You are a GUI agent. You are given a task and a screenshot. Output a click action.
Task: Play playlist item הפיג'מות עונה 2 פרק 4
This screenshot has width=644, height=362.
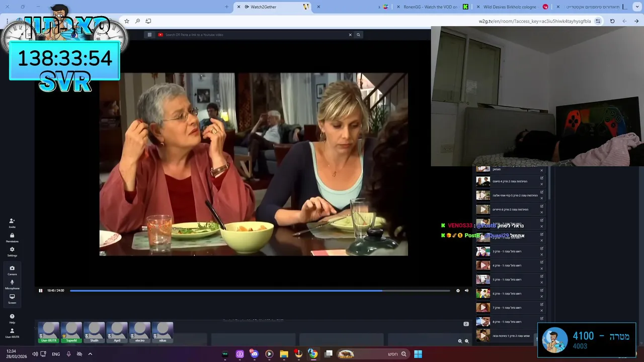click(483, 182)
